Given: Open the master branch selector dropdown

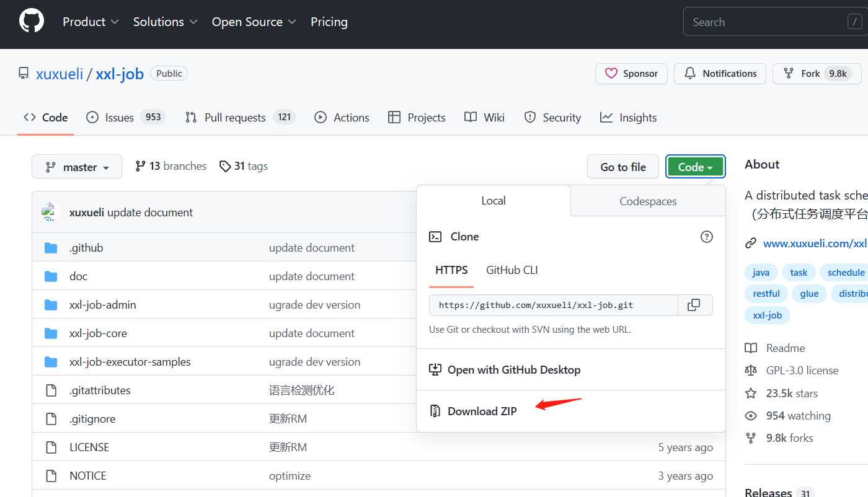Looking at the screenshot, I should [x=77, y=167].
